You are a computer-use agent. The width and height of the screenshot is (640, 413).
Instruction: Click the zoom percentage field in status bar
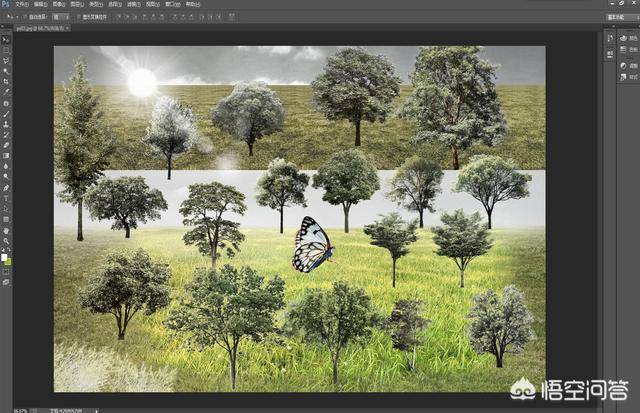point(8,410)
